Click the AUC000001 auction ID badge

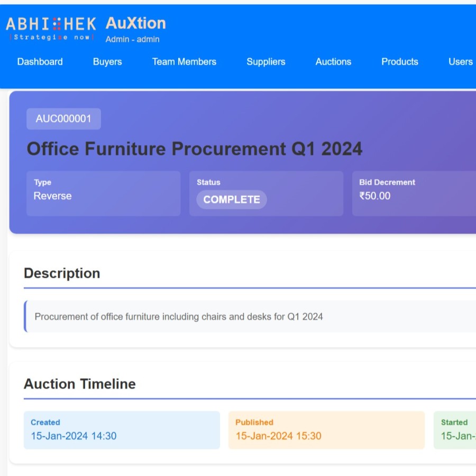(x=63, y=119)
